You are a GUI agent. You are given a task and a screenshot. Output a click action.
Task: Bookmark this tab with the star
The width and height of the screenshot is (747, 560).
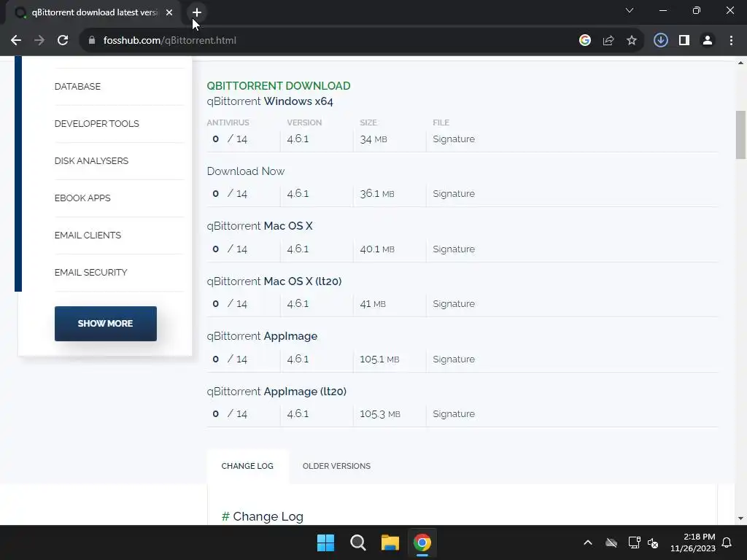632,41
